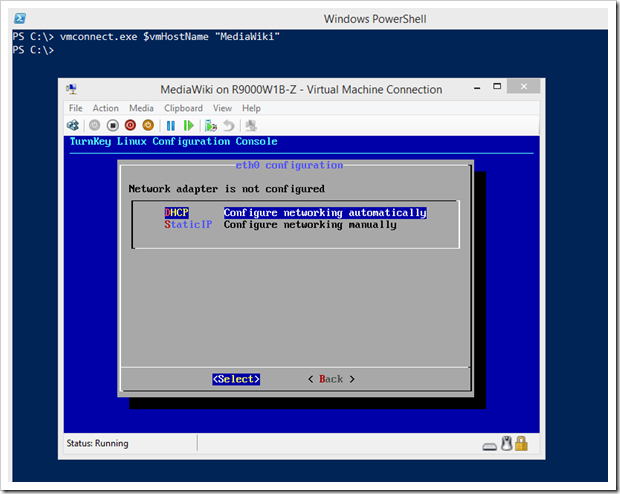The width and height of the screenshot is (620, 494).
Task: Open the Media menu
Action: coord(141,108)
